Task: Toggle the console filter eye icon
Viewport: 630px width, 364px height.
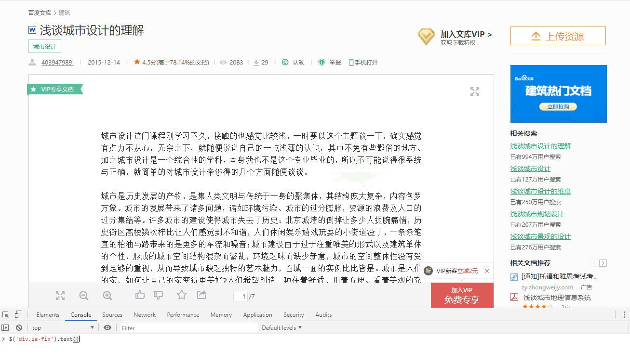Action: 108,327
